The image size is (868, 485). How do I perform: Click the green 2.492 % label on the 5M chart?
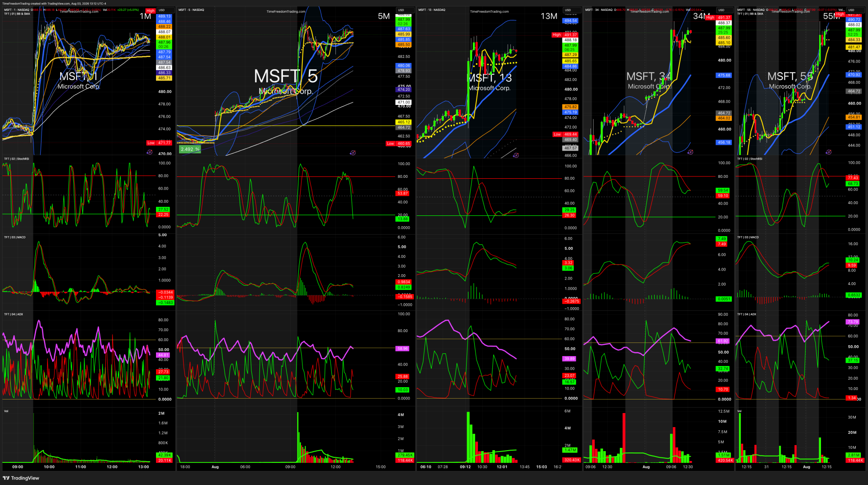[190, 149]
